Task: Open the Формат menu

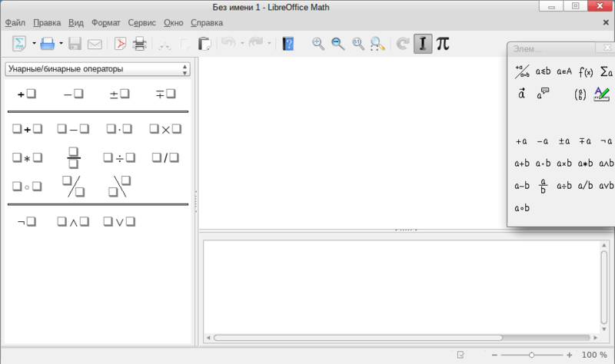Action: [106, 23]
